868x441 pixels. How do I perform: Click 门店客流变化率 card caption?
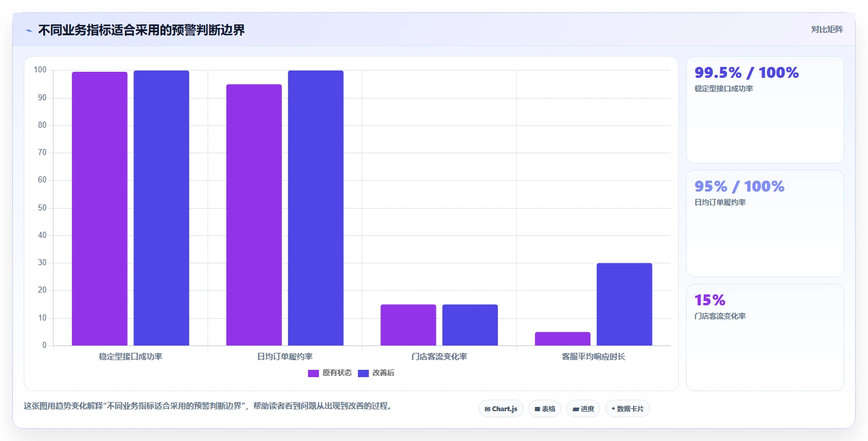point(720,316)
